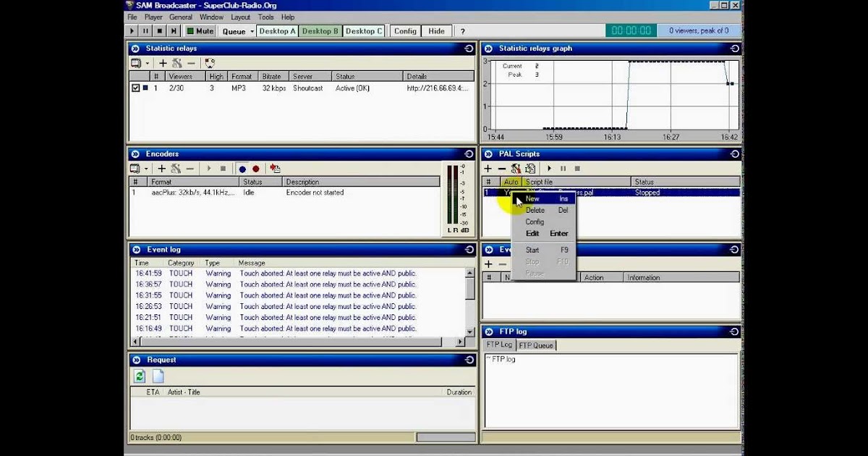
Task: Start the PAL script via toolbar play
Action: 549,169
